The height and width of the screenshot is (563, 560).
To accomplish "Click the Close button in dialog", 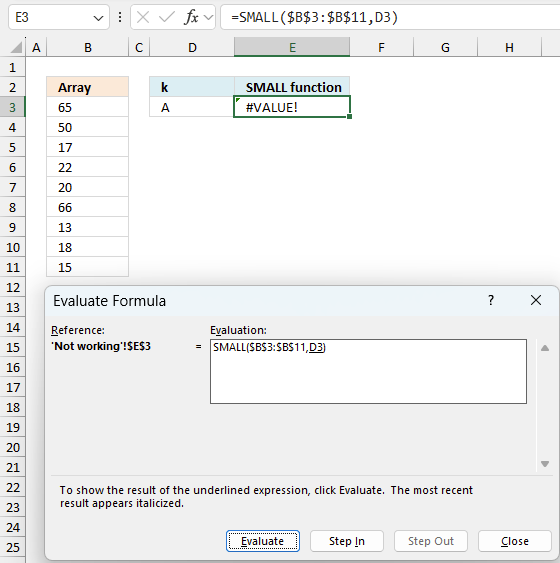I will [515, 541].
